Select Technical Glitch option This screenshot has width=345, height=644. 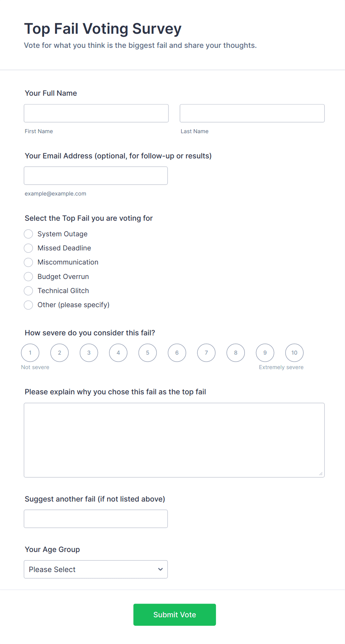coord(28,291)
